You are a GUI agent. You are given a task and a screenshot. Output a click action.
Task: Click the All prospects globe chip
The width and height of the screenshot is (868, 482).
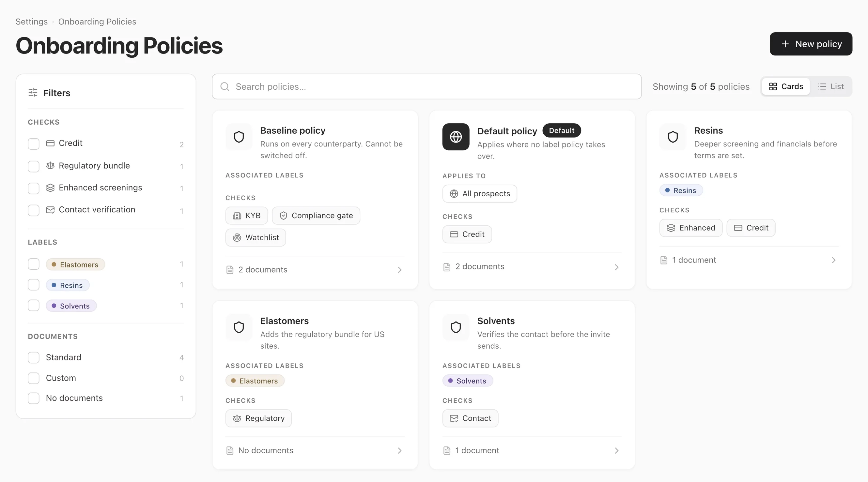pos(479,194)
